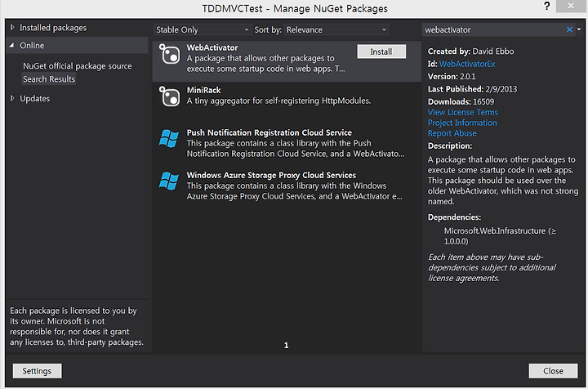The width and height of the screenshot is (588, 389).
Task: Install the WebActivator package
Action: click(x=381, y=51)
